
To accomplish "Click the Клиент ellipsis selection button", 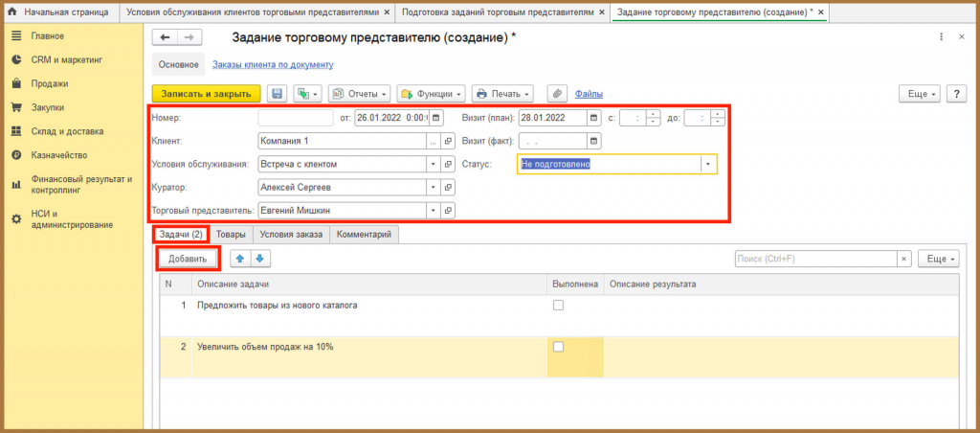I will coord(434,142).
